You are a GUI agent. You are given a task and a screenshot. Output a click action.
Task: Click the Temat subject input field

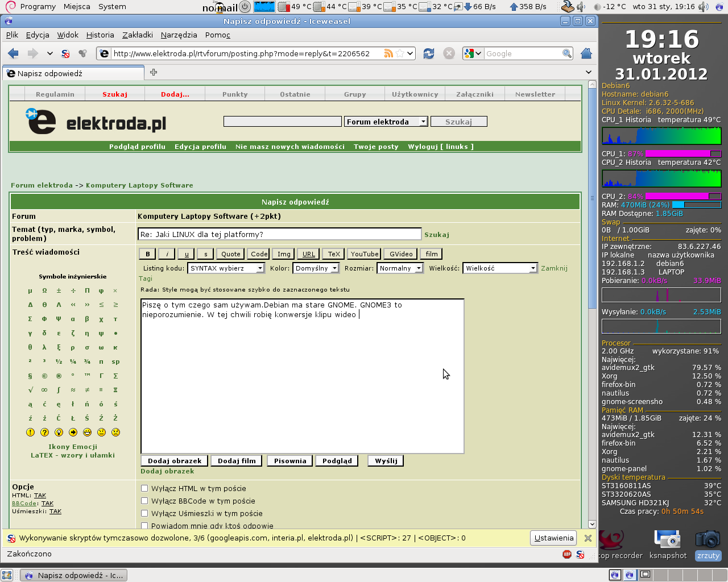279,234
